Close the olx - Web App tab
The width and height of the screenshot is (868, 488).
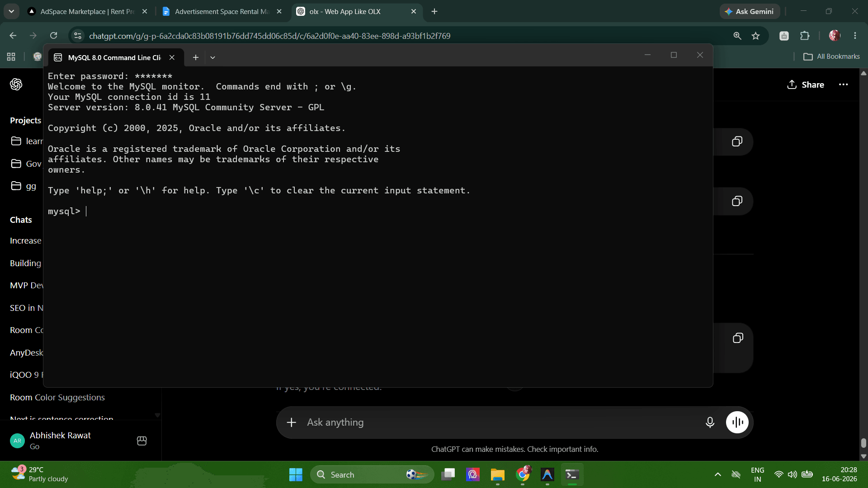coord(414,11)
